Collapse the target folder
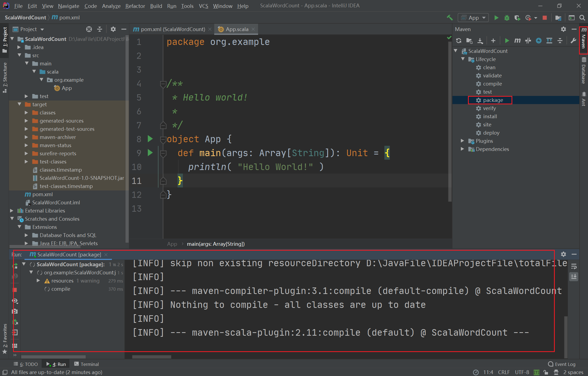The width and height of the screenshot is (588, 376). click(x=19, y=104)
